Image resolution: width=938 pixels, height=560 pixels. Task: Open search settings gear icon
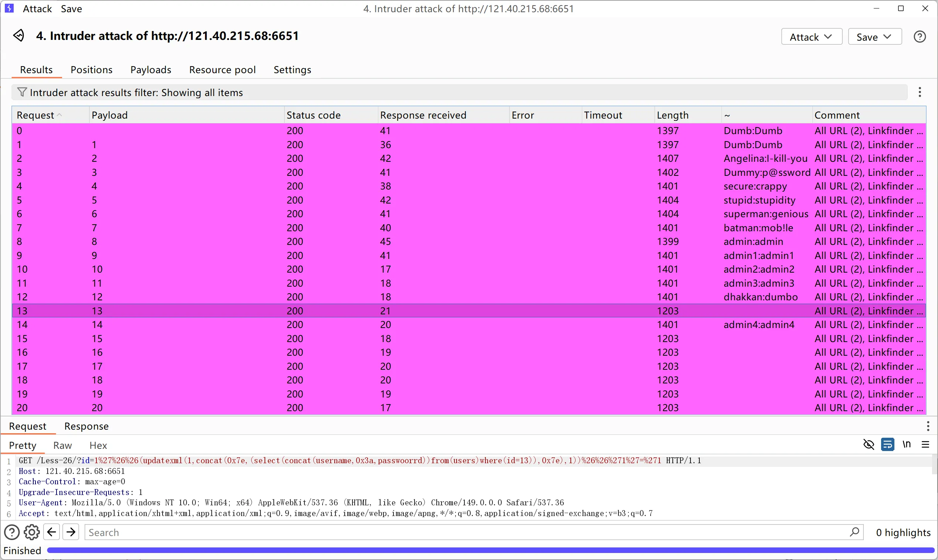tap(32, 532)
